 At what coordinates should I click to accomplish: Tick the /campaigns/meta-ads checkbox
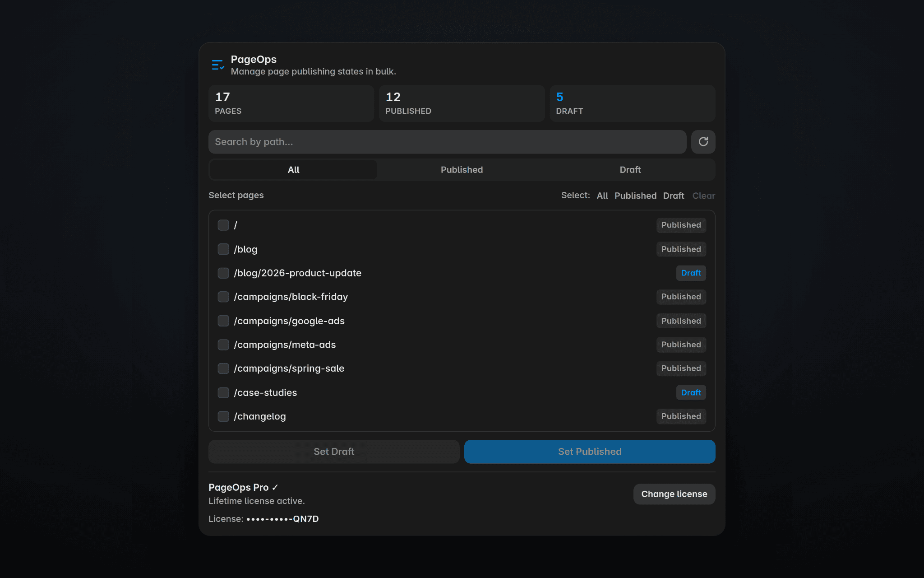point(223,345)
